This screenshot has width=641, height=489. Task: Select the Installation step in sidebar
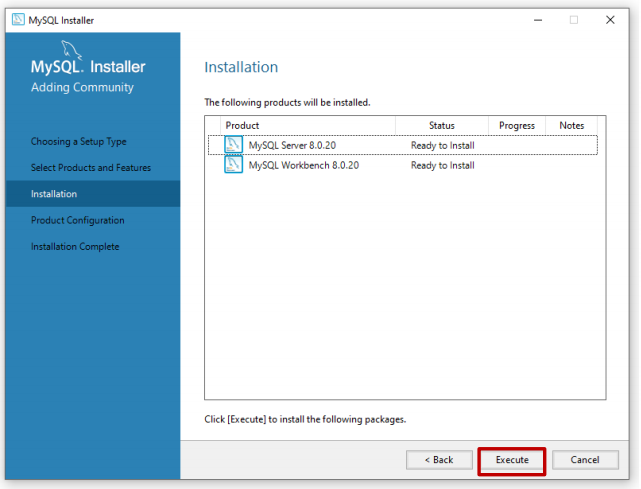click(x=93, y=194)
